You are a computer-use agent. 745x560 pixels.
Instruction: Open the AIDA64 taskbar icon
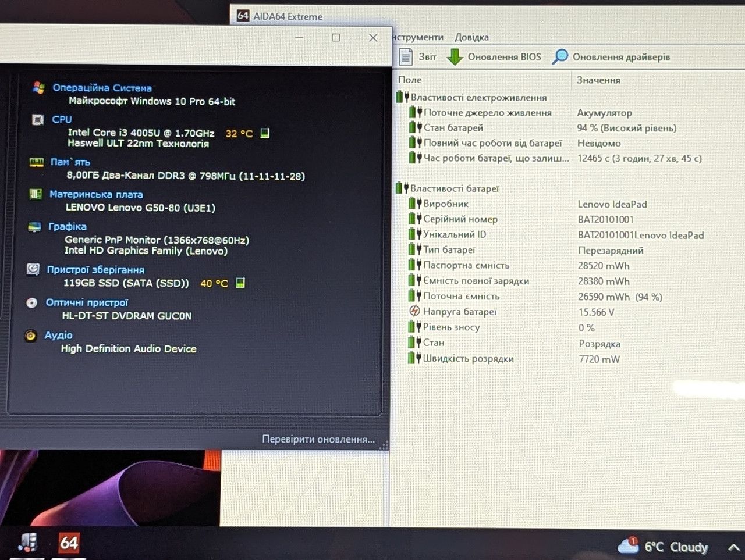tap(69, 543)
